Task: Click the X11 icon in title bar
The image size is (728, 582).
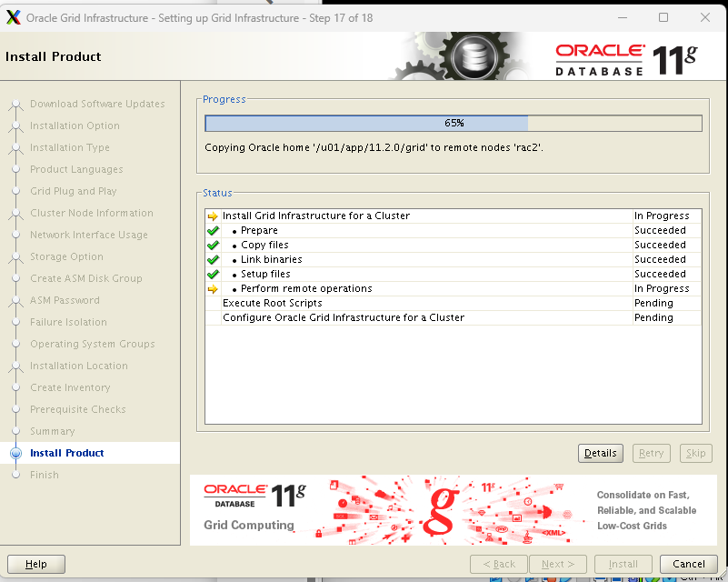Action: [14, 17]
